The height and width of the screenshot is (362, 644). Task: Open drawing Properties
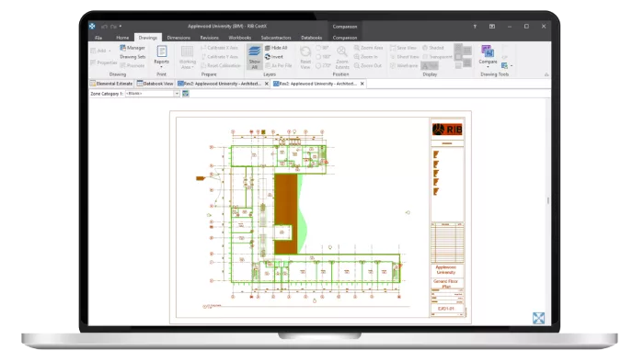(104, 62)
